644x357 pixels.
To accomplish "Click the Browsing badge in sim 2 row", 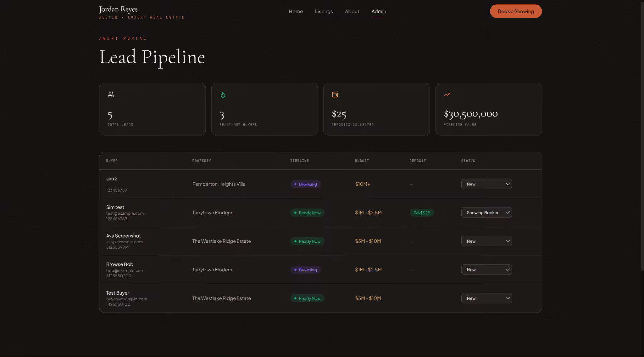I will [x=305, y=184].
